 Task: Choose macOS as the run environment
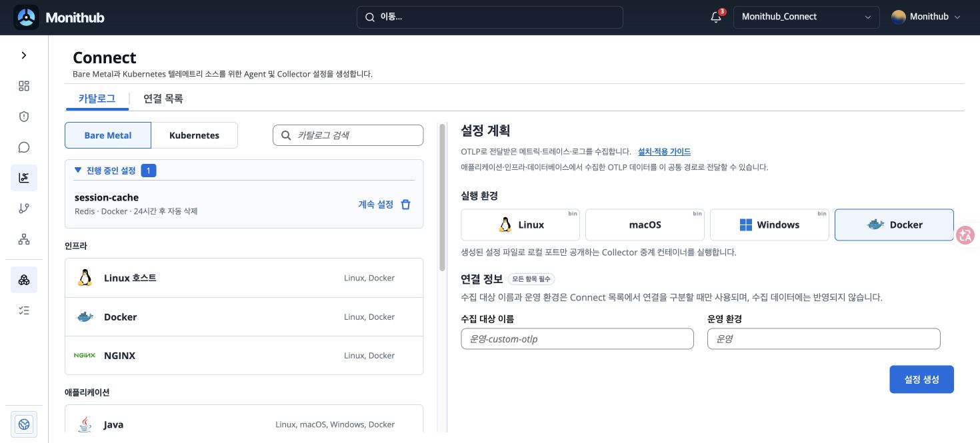click(x=645, y=224)
